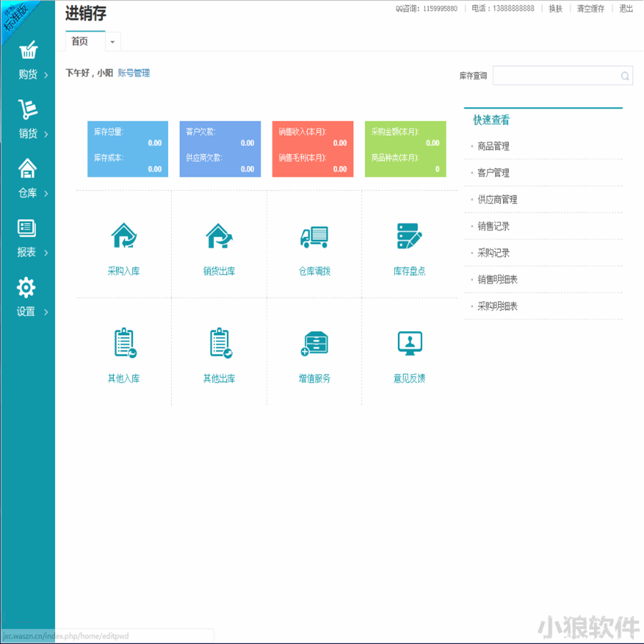Click the 报表 reports icon in sidebar
This screenshot has width=644, height=644.
tap(27, 228)
